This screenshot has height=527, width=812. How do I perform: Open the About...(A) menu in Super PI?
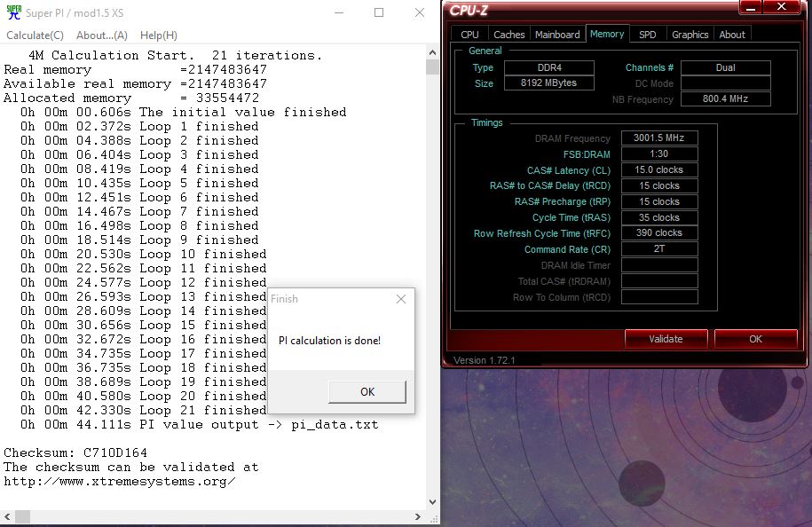pyautogui.click(x=101, y=35)
